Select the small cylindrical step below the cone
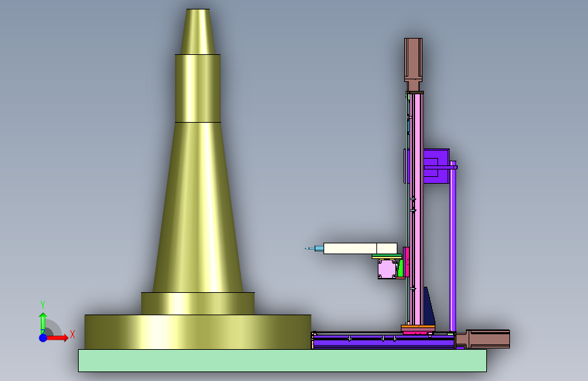 [x=197, y=303]
